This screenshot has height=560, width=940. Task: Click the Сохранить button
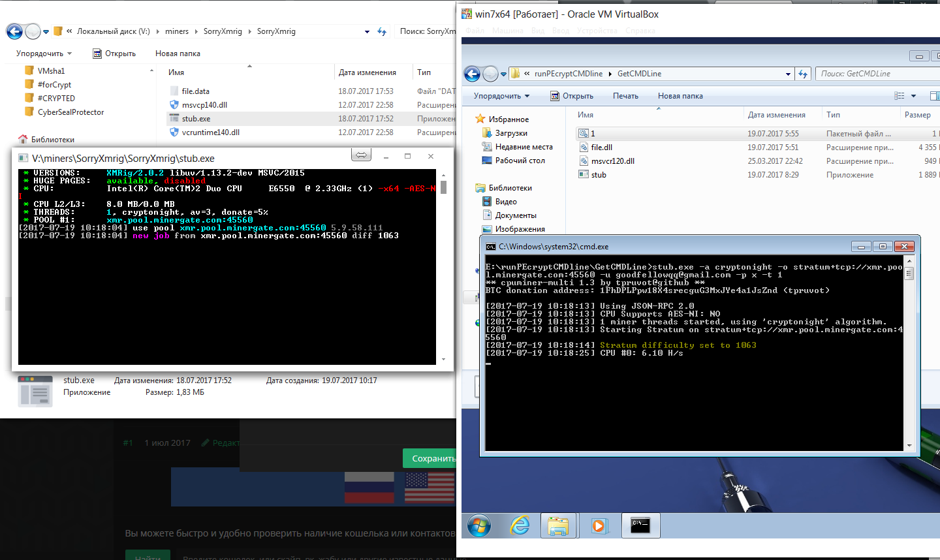tap(431, 458)
